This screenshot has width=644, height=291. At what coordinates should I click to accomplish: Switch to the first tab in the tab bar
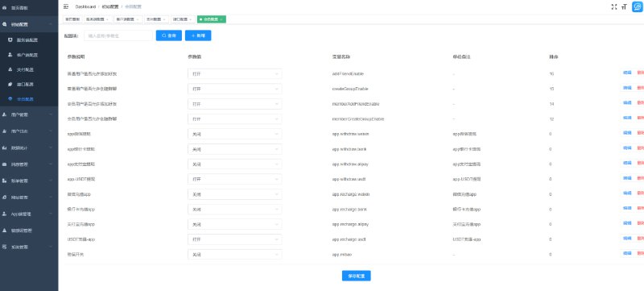72,19
